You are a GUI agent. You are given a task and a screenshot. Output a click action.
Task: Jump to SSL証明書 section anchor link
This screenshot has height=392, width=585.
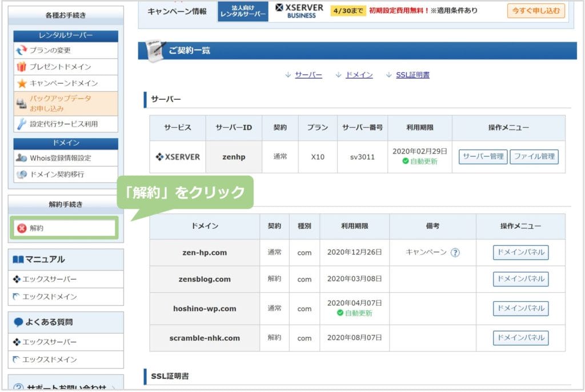[412, 75]
